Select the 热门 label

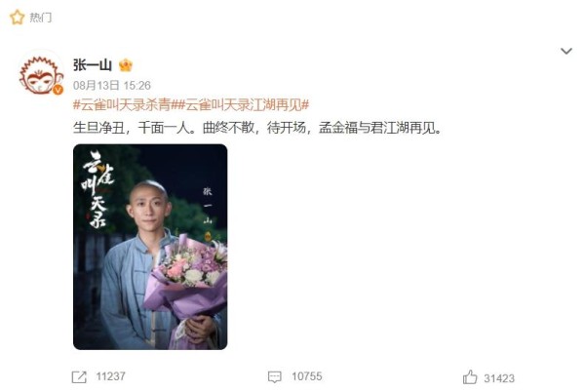click(x=41, y=18)
